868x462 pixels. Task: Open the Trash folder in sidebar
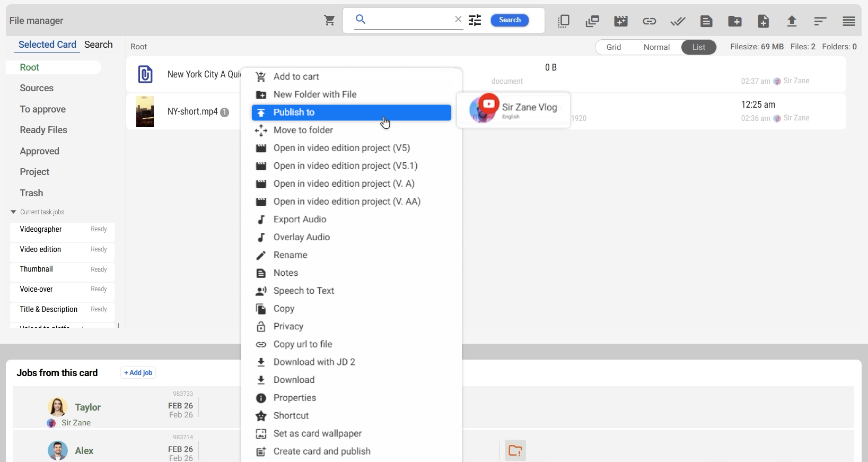point(31,193)
